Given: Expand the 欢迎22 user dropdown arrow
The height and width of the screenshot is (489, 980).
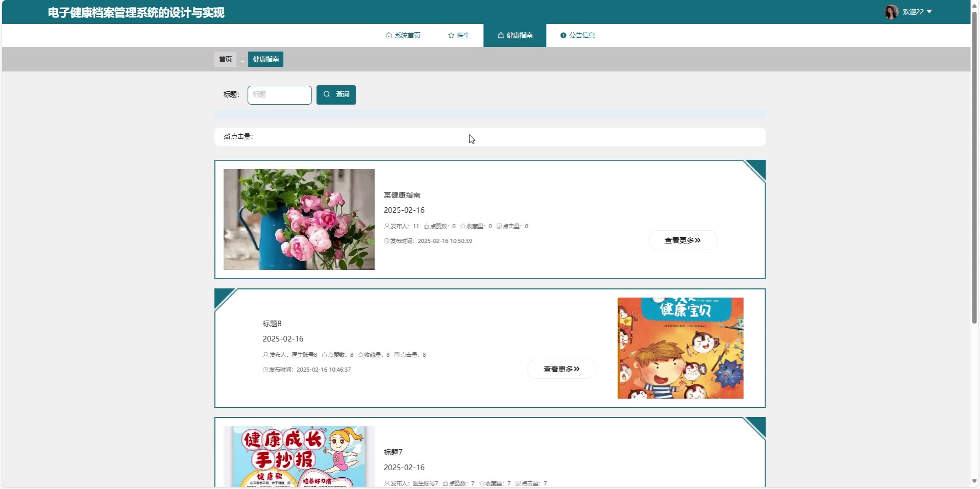Looking at the screenshot, I should (929, 12).
